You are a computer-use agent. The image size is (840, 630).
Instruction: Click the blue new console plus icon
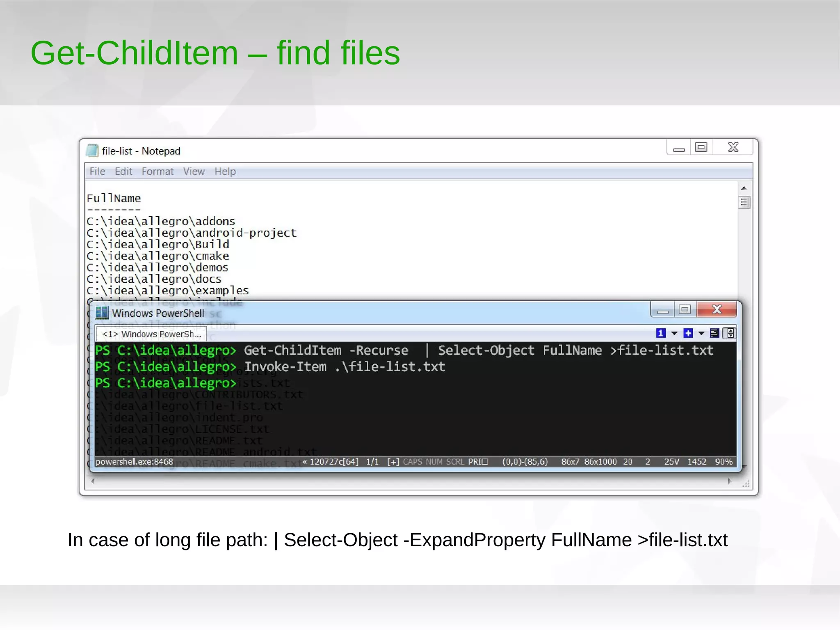pos(688,333)
